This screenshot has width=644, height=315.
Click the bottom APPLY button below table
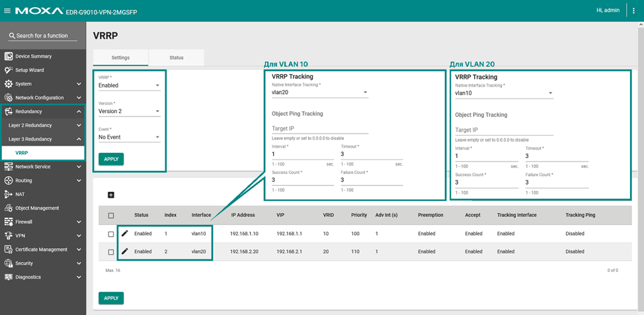tap(111, 298)
